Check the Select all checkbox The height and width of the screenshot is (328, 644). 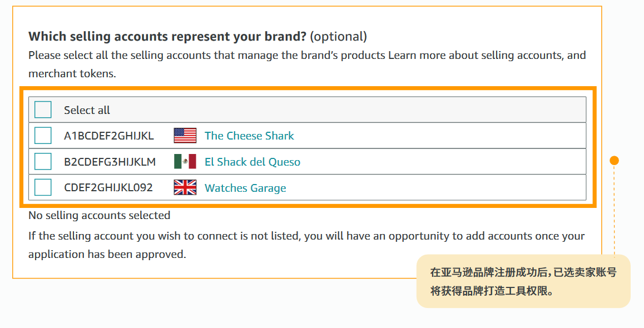pyautogui.click(x=43, y=110)
